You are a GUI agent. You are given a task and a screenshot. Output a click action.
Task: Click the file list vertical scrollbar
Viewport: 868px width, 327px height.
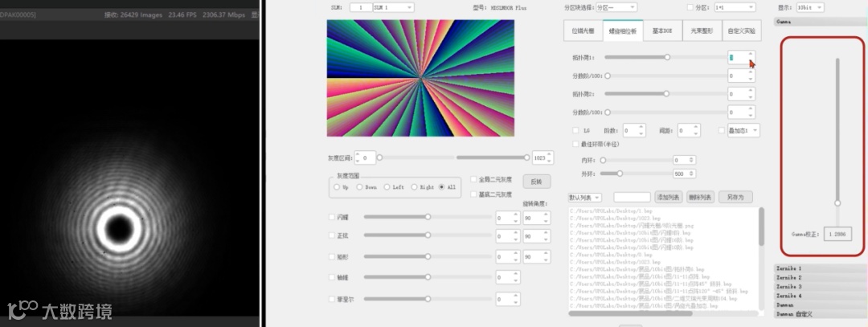coord(761,227)
